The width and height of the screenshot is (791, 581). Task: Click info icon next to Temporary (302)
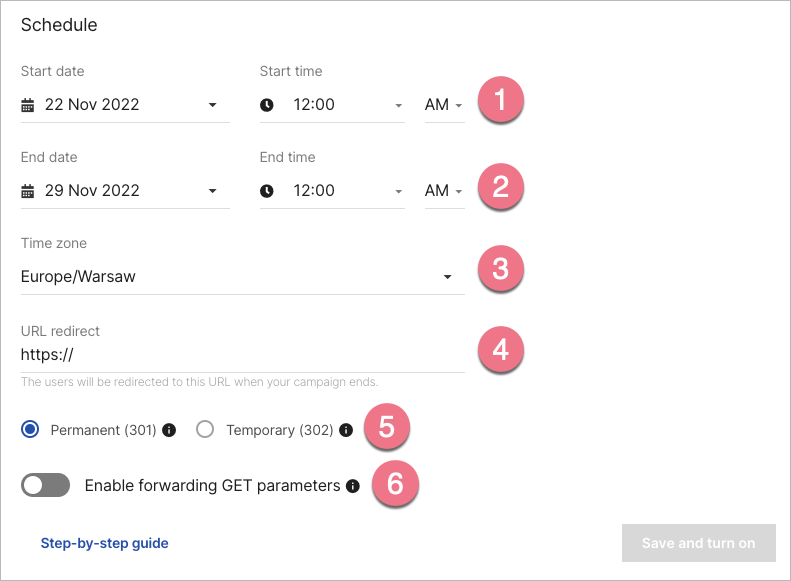pyautogui.click(x=346, y=430)
